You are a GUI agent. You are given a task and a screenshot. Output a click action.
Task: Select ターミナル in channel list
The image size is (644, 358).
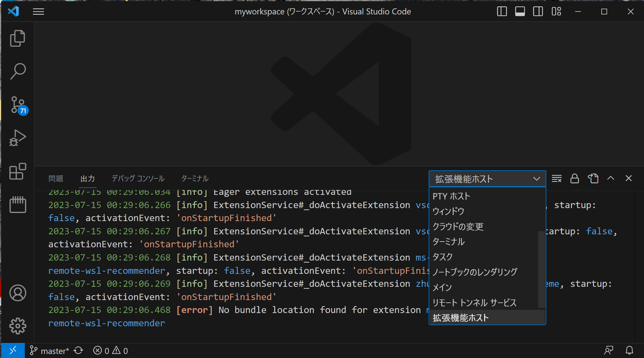(x=484, y=242)
